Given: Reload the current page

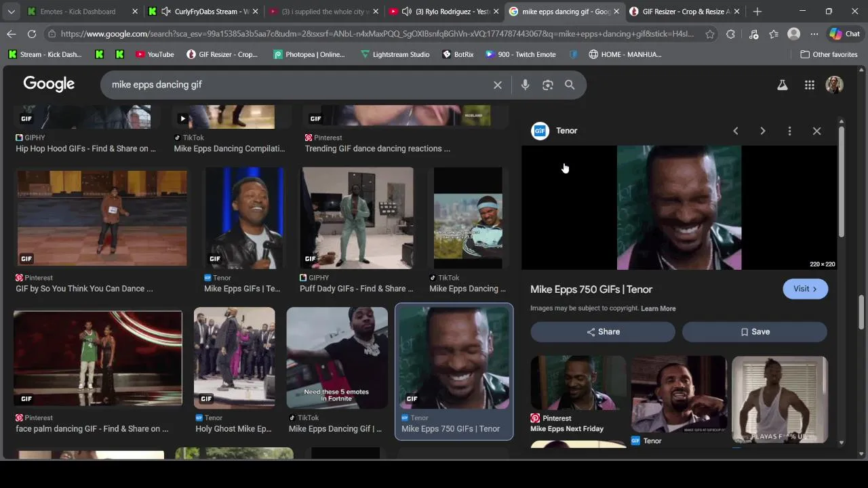Looking at the screenshot, I should 32,34.
